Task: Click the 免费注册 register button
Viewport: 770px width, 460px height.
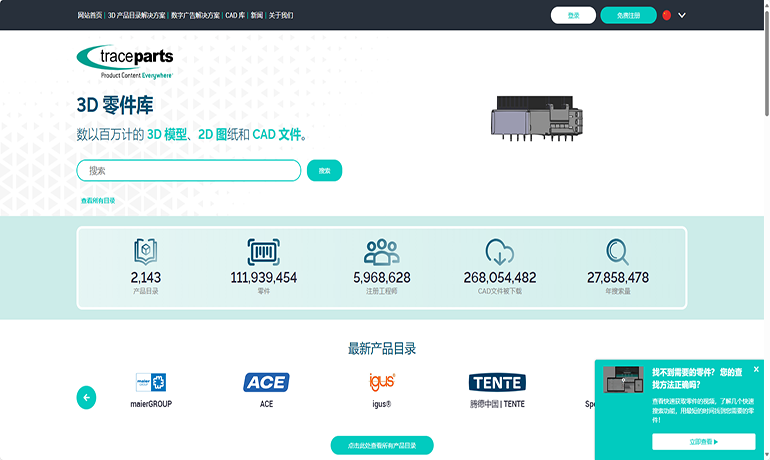Action: point(629,15)
